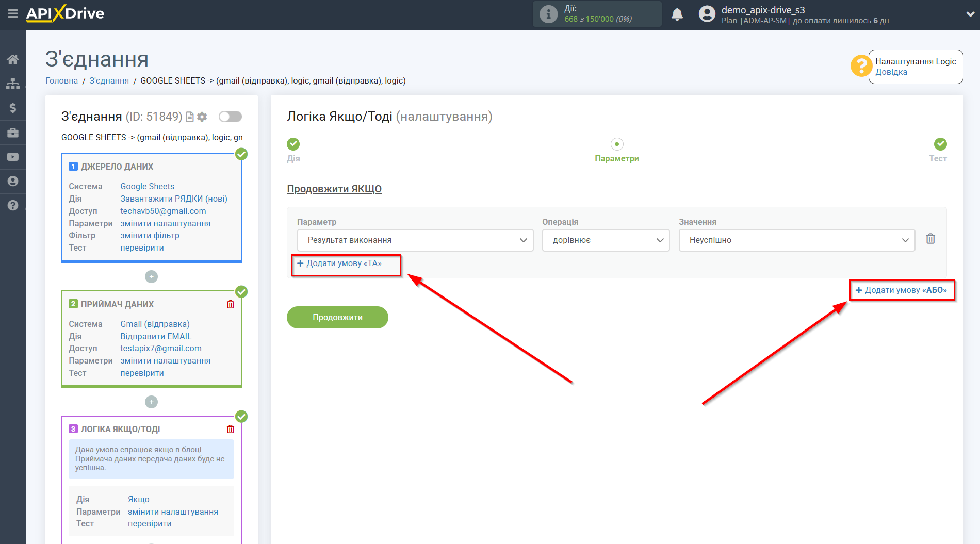Delete the Приймач даних block
Viewport: 980px width, 544px height.
[x=231, y=304]
